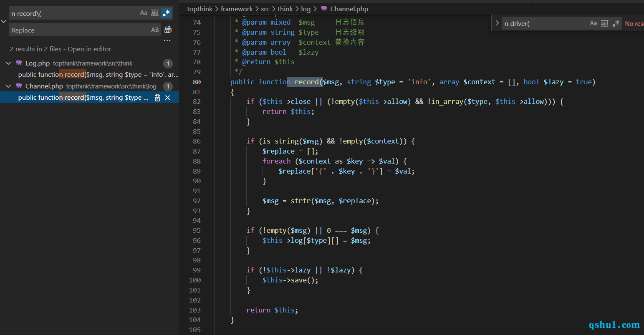Click 'record' function name on line 80

307,82
